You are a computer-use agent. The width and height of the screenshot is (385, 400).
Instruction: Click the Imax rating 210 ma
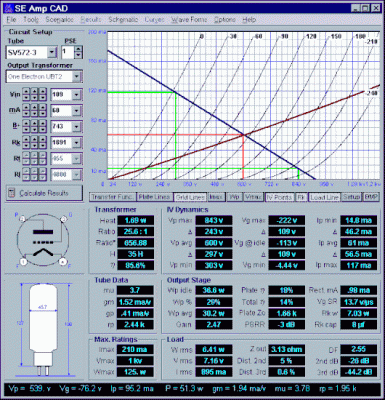pos(135,349)
